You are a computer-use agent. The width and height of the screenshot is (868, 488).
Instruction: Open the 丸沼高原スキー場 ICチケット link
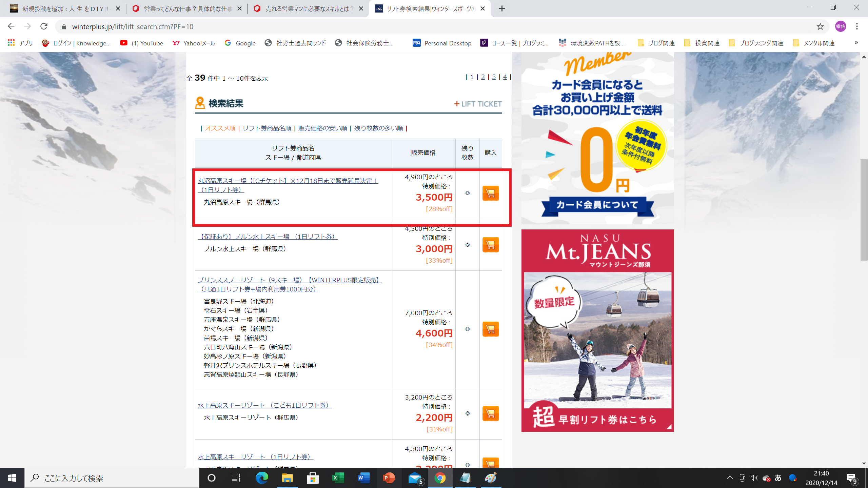(x=288, y=181)
